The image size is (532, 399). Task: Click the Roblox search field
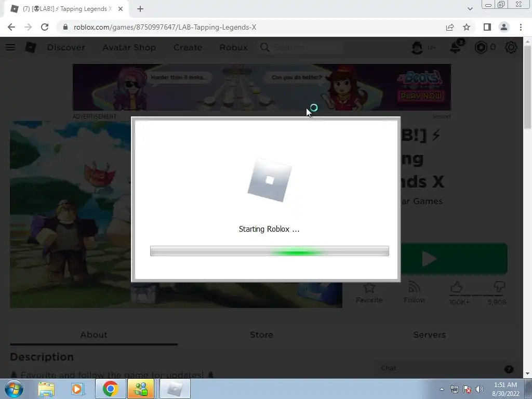click(x=301, y=47)
